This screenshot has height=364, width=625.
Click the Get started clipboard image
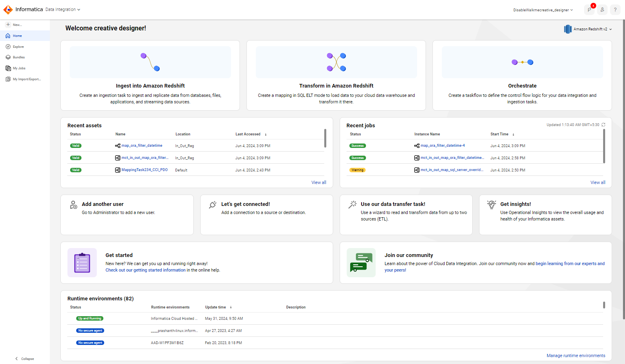pos(82,263)
